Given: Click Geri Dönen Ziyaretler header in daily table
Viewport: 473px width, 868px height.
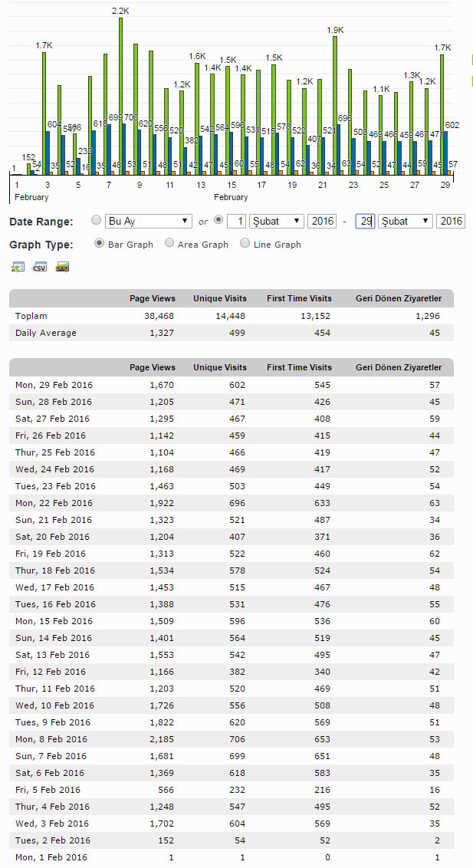Looking at the screenshot, I should click(399, 367).
